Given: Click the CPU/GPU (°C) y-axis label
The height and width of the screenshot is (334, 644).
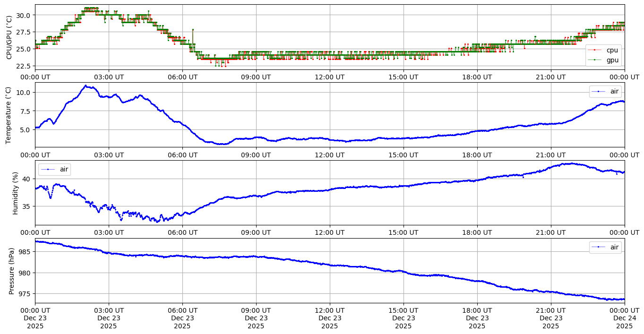Looking at the screenshot, I should click(x=9, y=37).
